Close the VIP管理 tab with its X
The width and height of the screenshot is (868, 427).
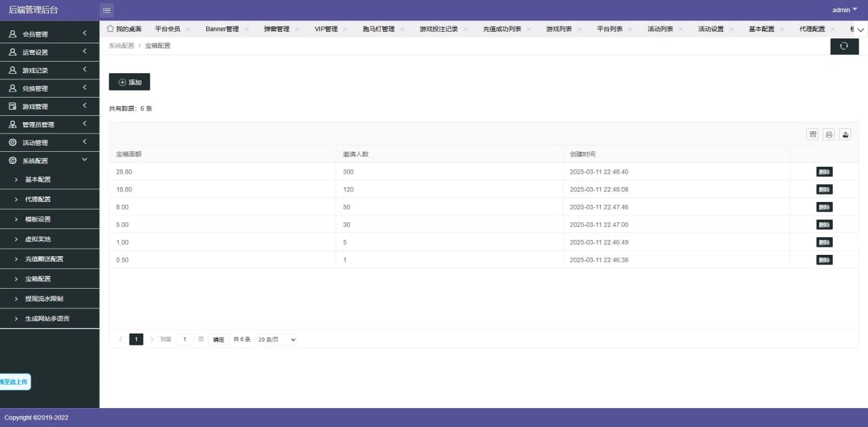point(345,28)
